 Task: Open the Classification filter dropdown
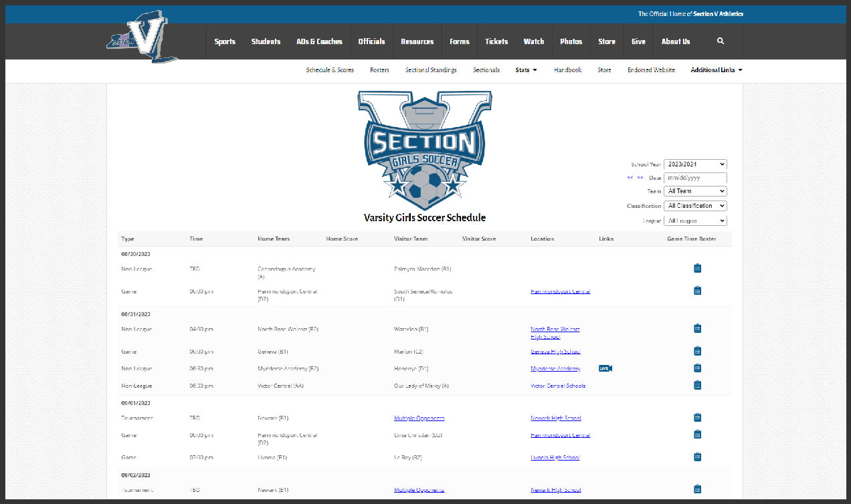pos(695,206)
